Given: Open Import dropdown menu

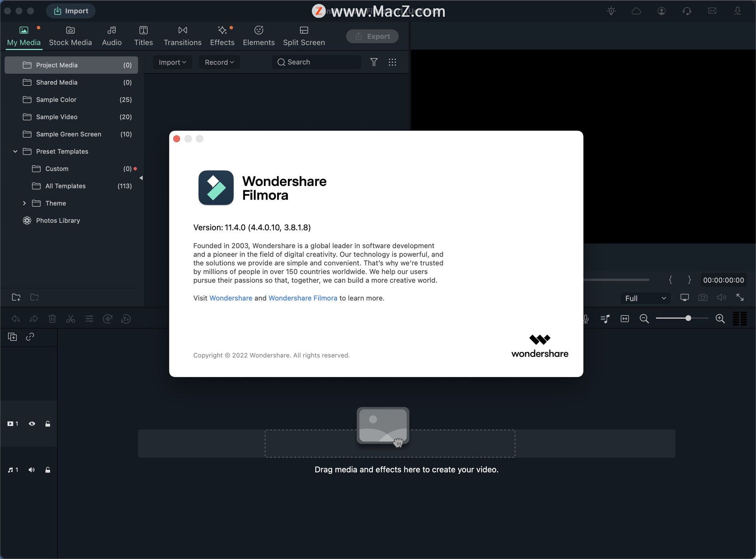Looking at the screenshot, I should coord(172,62).
